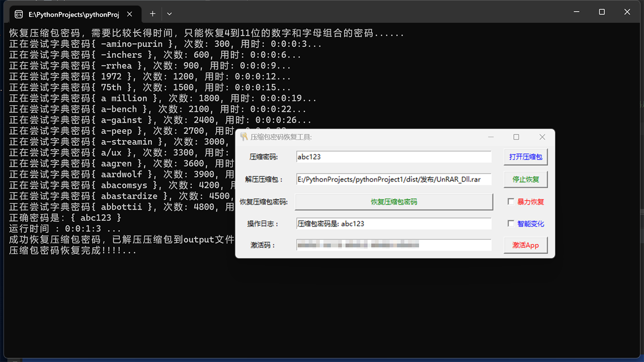Close the 压缩包密码恢复工具 dialog
This screenshot has height=362, width=644.
click(542, 137)
